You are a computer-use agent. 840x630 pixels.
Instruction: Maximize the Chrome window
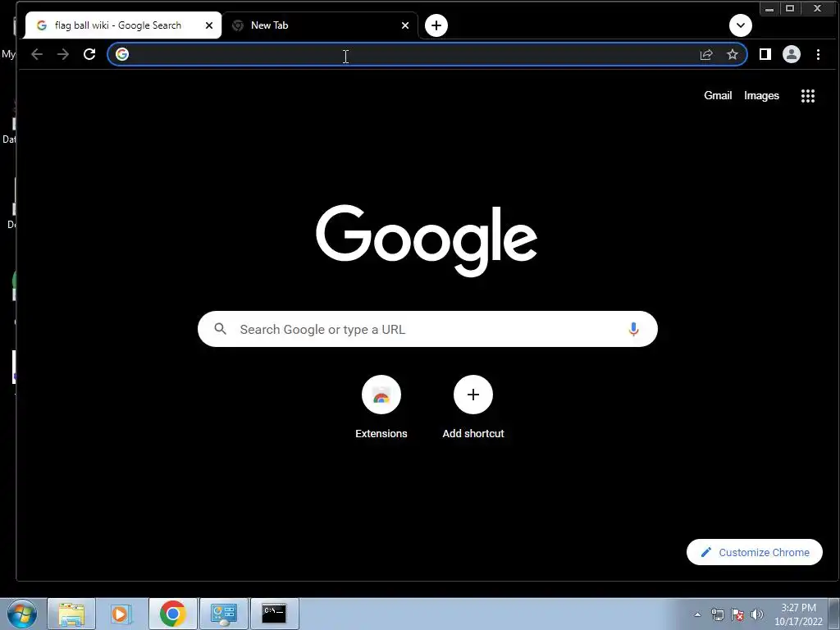790,8
